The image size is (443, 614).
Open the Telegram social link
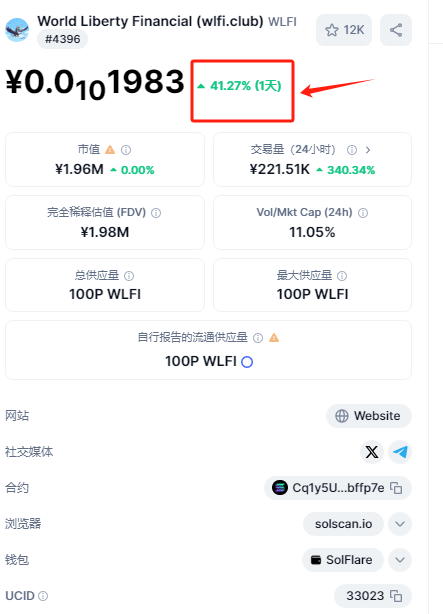click(x=400, y=452)
